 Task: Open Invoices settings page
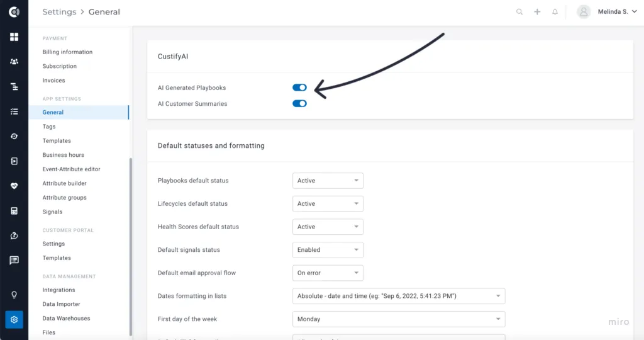coord(54,81)
